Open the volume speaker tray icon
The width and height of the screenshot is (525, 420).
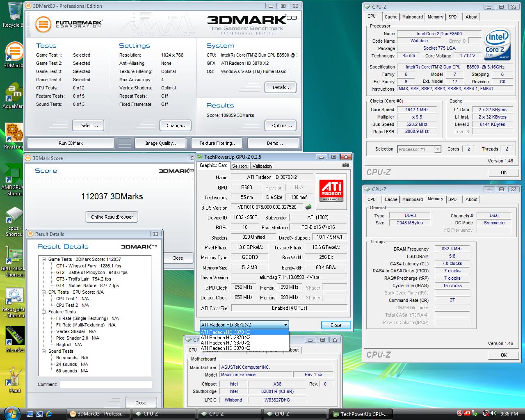(494, 413)
